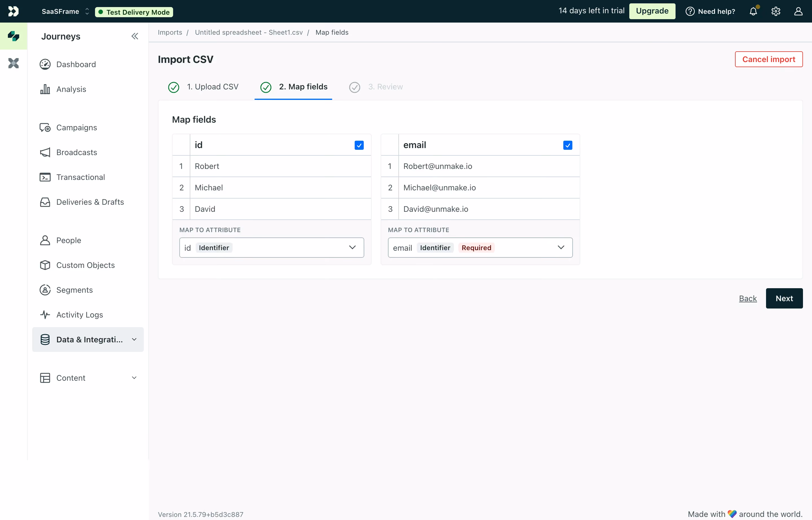Viewport: 812px width, 520px height.
Task: Open Dashboard from the sidebar
Action: (88, 64)
